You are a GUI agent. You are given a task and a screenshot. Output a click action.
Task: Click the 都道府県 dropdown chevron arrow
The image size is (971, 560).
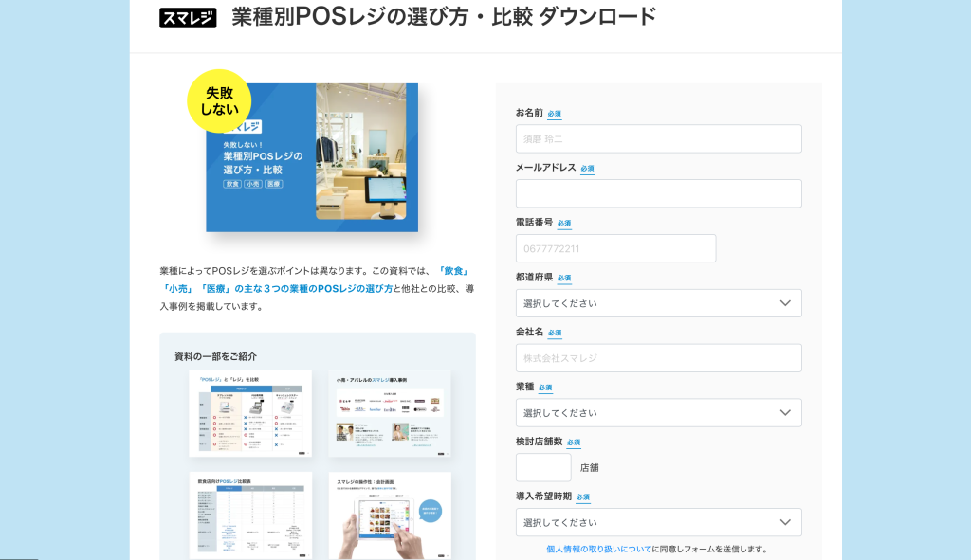(785, 303)
